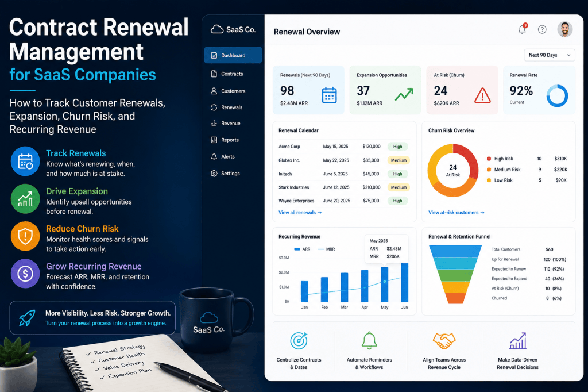Click the May bar in revenue chart
The image size is (588, 392).
tap(384, 285)
